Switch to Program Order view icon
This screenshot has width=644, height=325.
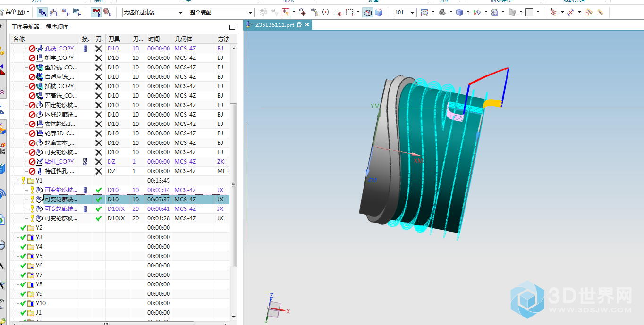click(x=42, y=12)
